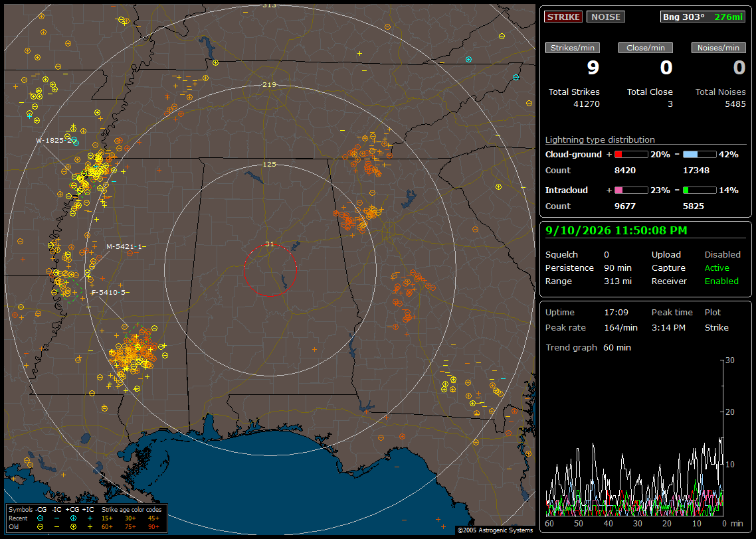
Task: Toggle the Receiver Enabled status
Action: [x=721, y=281]
